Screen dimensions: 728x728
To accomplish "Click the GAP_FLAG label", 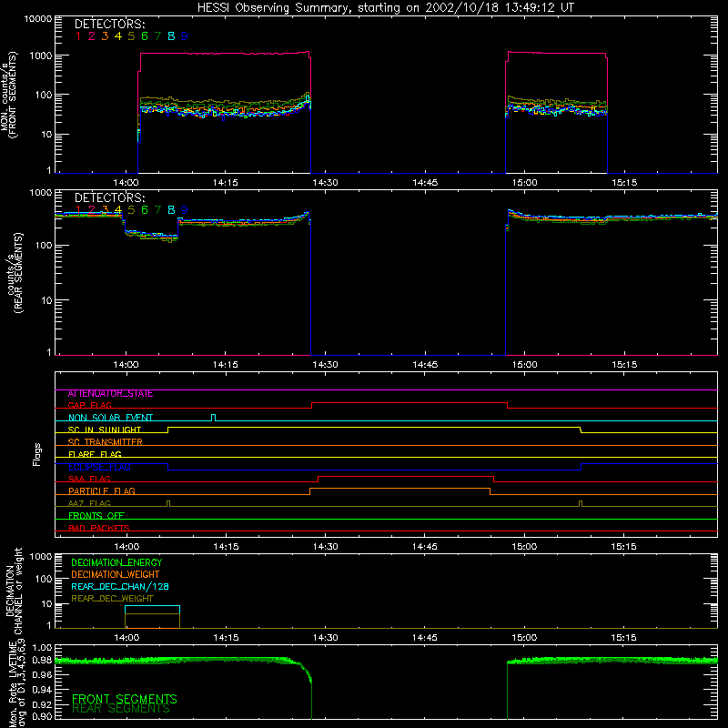I will pyautogui.click(x=89, y=405).
